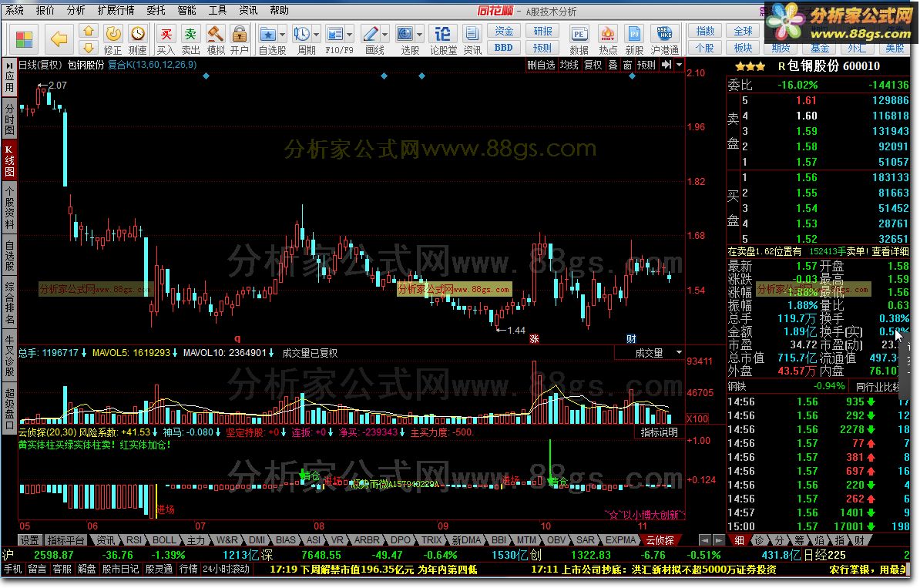The image size is (920, 588).
Task: Open the 工具 menu
Action: pos(218,10)
